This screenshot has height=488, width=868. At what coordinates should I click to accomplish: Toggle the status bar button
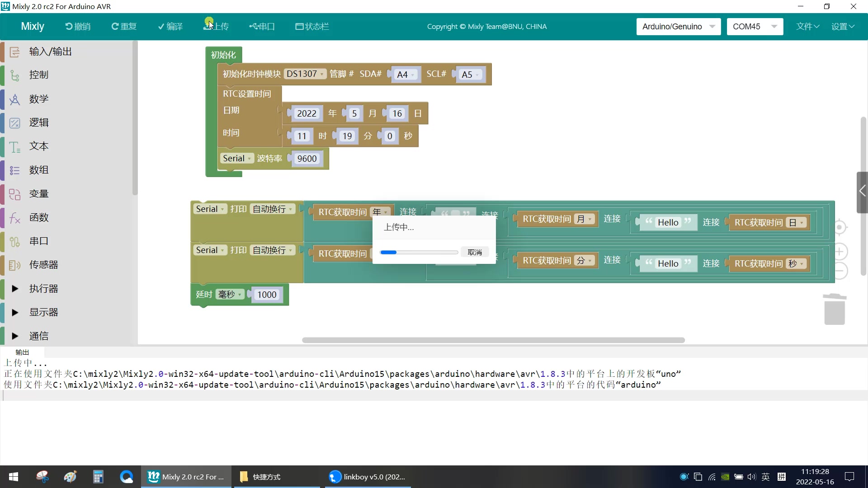coord(312,26)
